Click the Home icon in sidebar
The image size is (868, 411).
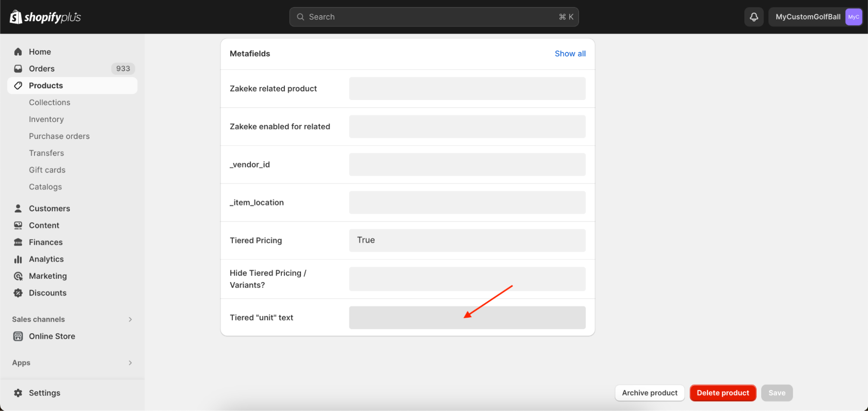(18, 52)
